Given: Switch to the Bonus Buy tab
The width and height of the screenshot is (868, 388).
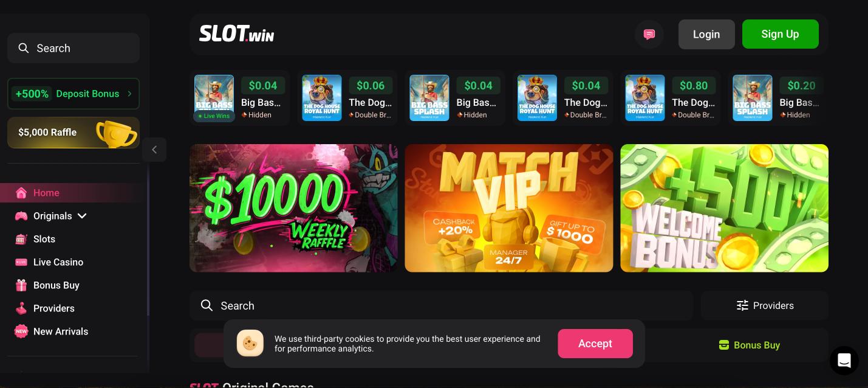Looking at the screenshot, I should (x=749, y=345).
